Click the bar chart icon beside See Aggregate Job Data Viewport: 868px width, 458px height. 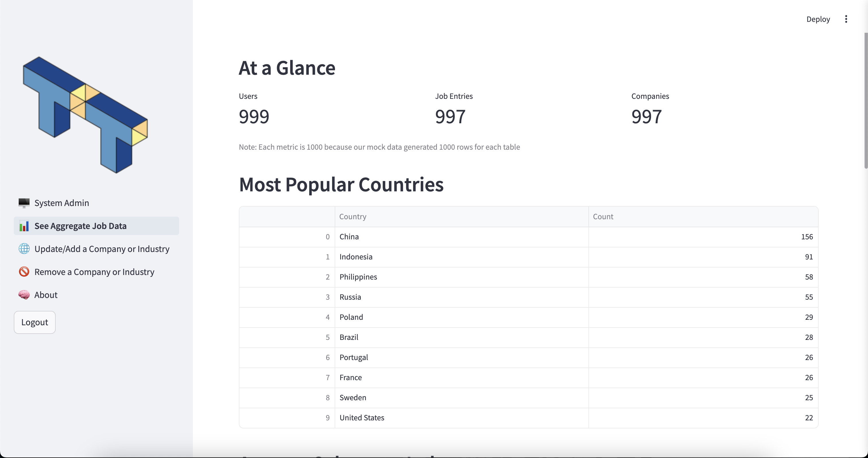point(24,226)
